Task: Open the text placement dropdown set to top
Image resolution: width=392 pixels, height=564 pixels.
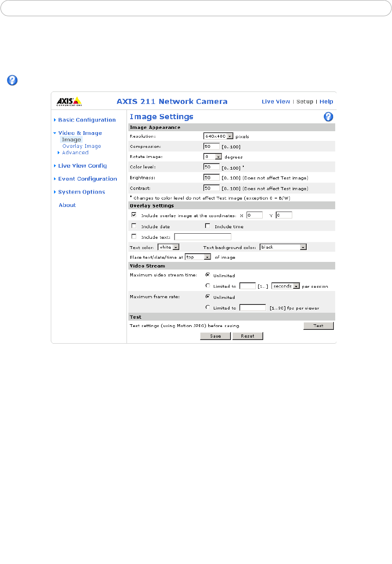Action: pos(198,257)
